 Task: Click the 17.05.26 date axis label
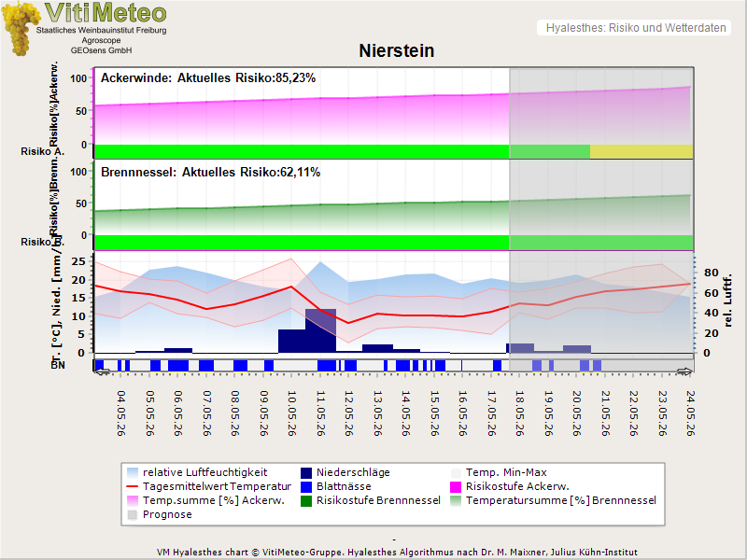[x=491, y=413]
